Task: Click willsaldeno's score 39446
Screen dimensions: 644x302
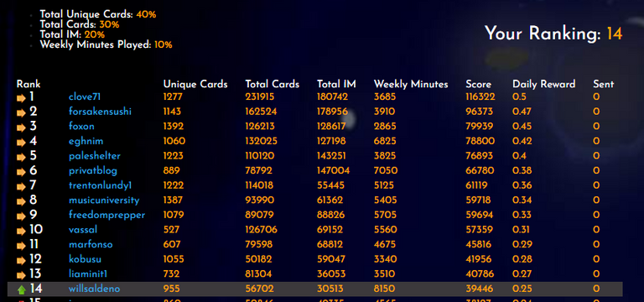Action: pyautogui.click(x=480, y=289)
